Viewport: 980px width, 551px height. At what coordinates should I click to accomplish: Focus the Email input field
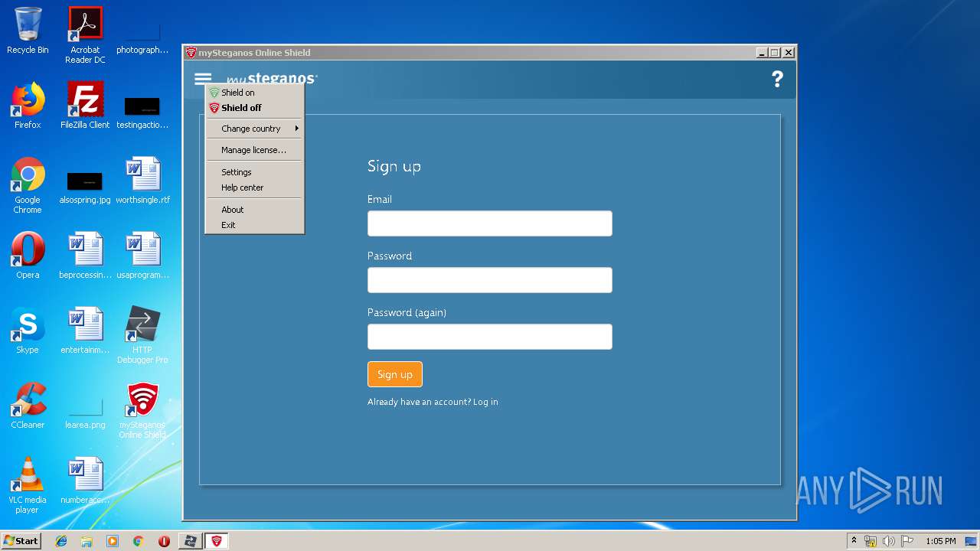490,223
